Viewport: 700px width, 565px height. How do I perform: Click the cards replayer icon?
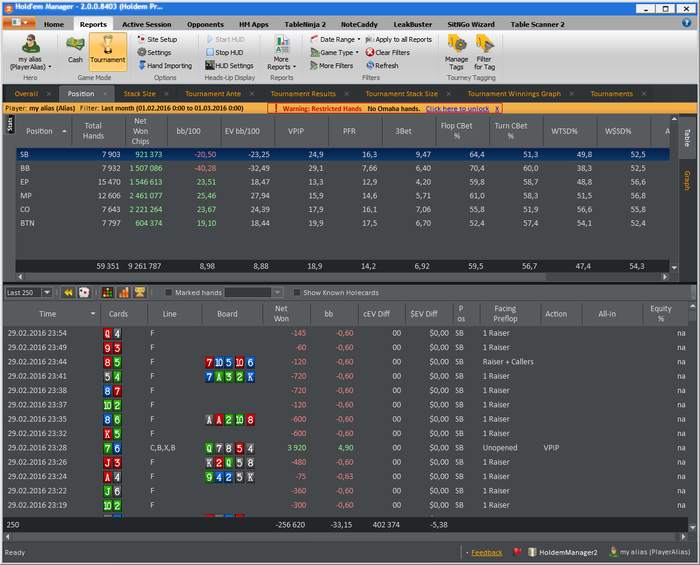(84, 292)
